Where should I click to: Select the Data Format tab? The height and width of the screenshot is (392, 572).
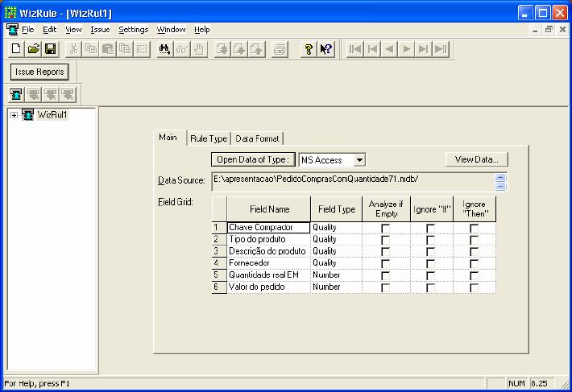coord(258,138)
